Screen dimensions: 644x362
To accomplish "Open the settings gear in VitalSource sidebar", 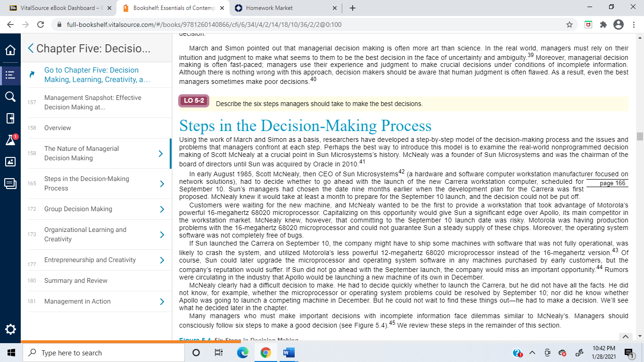I will point(10,329).
